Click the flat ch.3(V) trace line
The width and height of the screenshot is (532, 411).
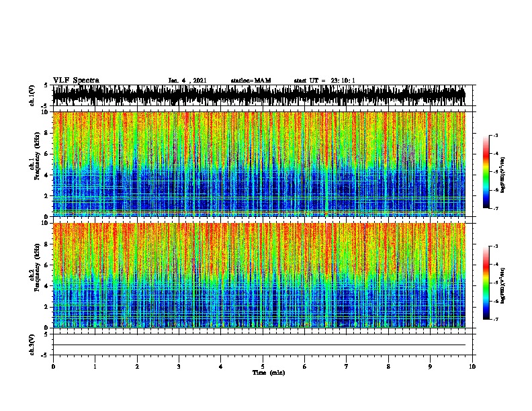[x=259, y=345]
